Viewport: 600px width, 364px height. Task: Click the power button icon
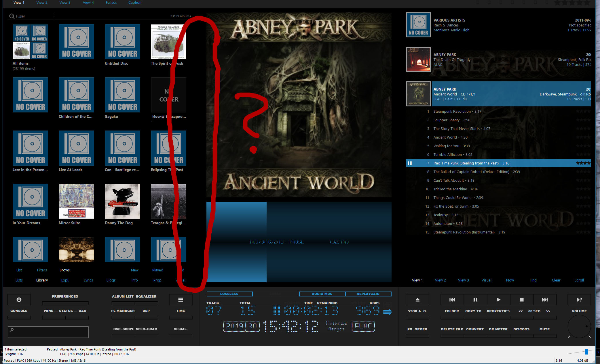[x=19, y=300]
